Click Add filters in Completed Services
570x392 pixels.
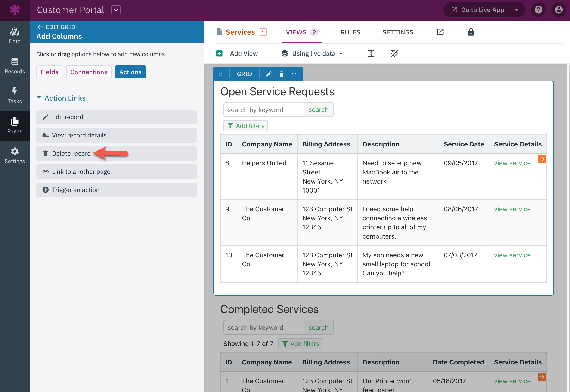click(300, 344)
